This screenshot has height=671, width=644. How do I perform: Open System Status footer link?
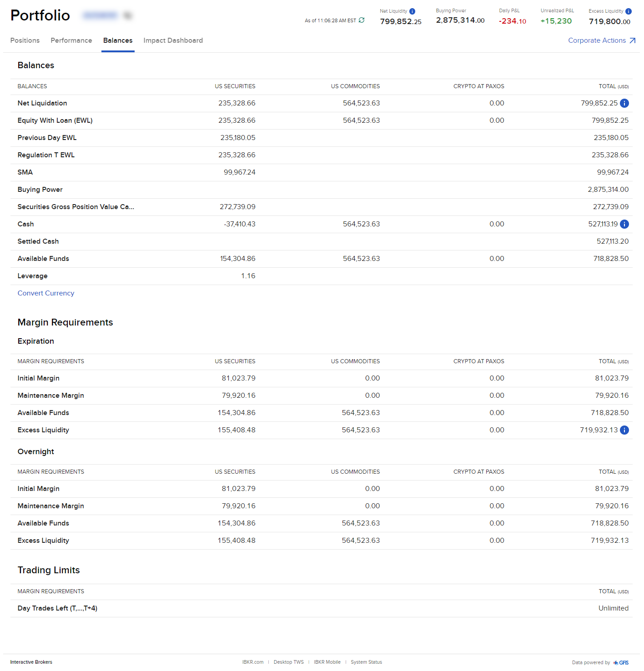(367, 662)
